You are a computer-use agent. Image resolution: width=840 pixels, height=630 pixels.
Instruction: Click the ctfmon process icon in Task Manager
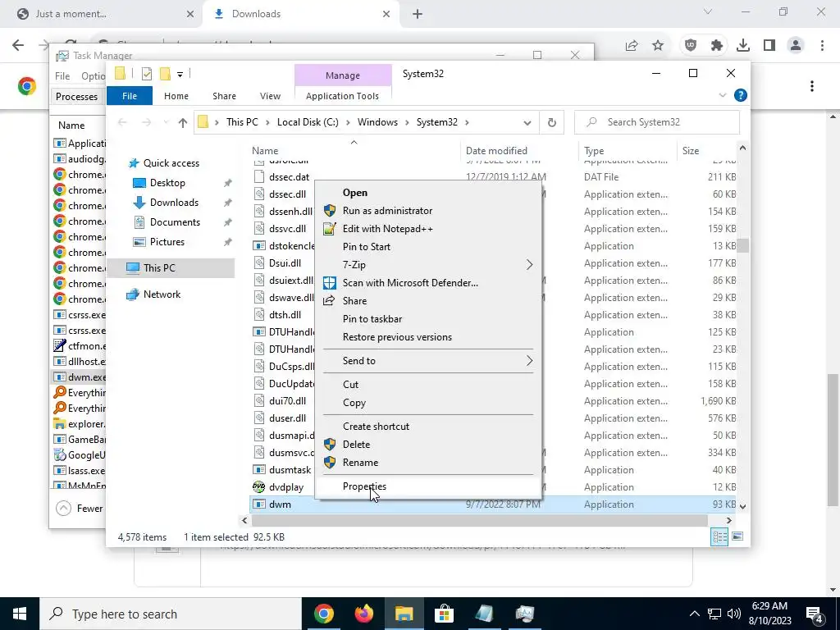tap(59, 346)
